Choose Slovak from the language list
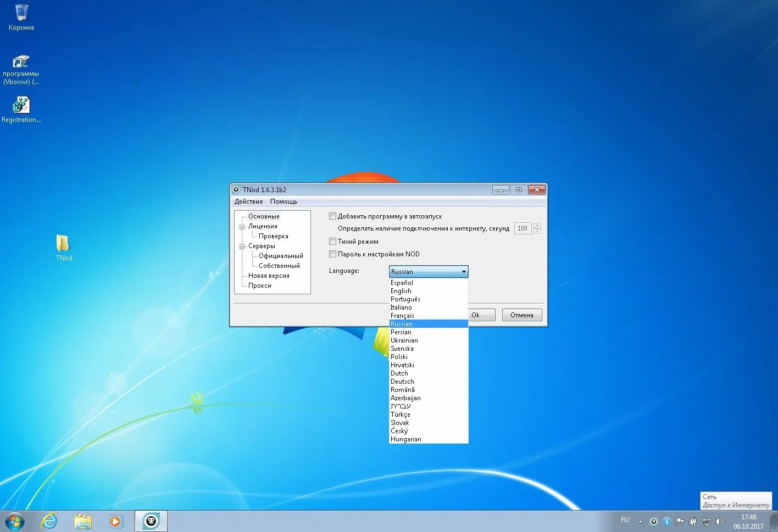 tap(429, 423)
